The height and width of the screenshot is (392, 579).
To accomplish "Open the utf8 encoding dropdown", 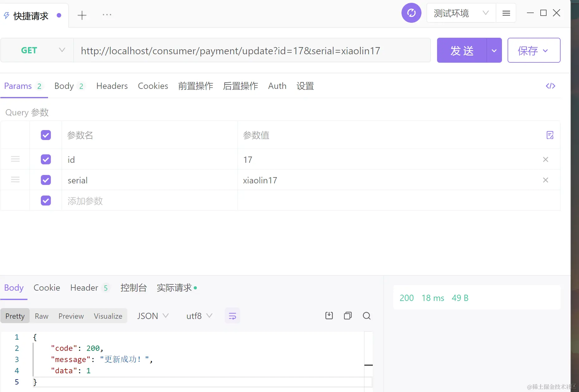I will click(199, 316).
